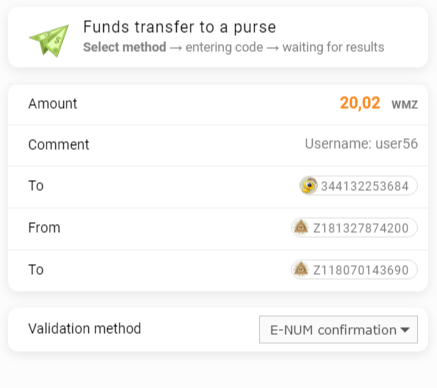Viewport: 437px width, 388px height.
Task: Click the dropdown arrow next to E-NUM confirmation
Action: 405,330
